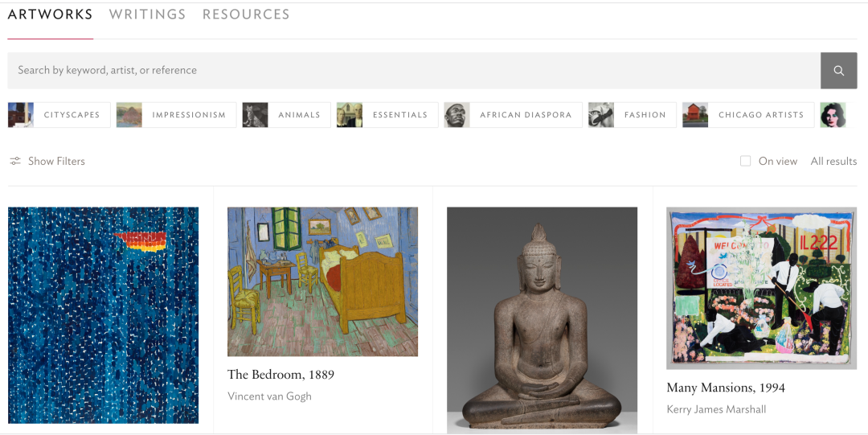The width and height of the screenshot is (868, 435).
Task: Focus the keyword, artist, or reference search field
Action: coord(414,71)
